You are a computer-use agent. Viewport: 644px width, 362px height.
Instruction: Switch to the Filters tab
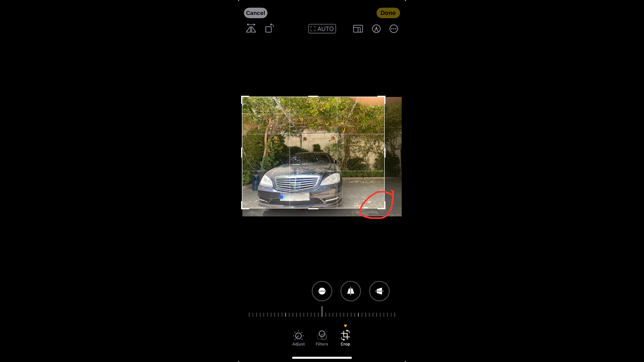click(322, 338)
